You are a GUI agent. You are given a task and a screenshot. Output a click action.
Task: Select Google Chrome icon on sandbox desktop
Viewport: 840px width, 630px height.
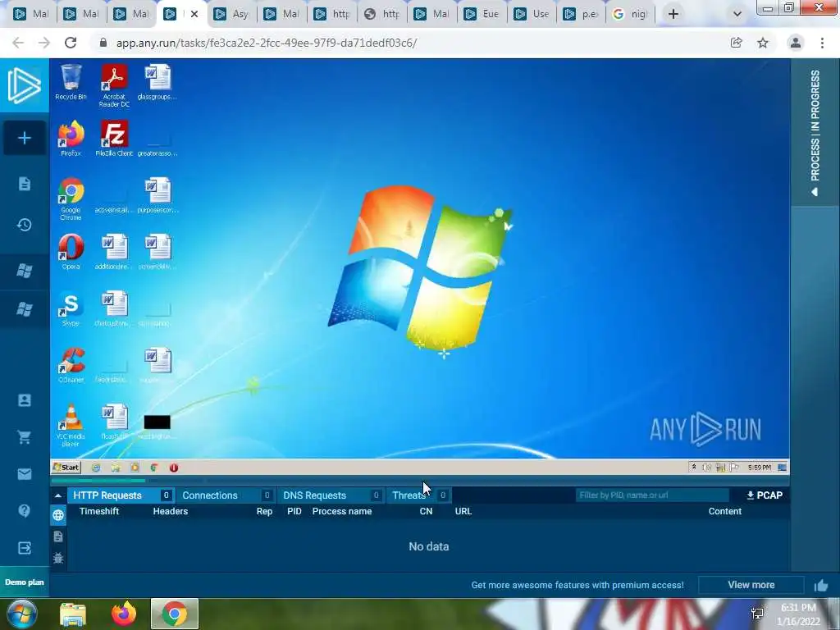pos(71,199)
